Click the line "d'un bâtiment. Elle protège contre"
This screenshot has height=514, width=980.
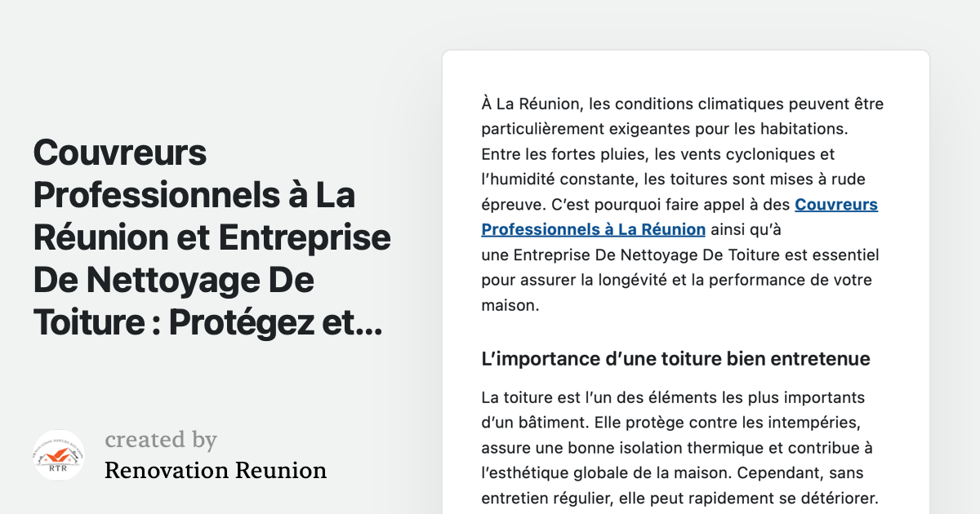click(x=671, y=423)
